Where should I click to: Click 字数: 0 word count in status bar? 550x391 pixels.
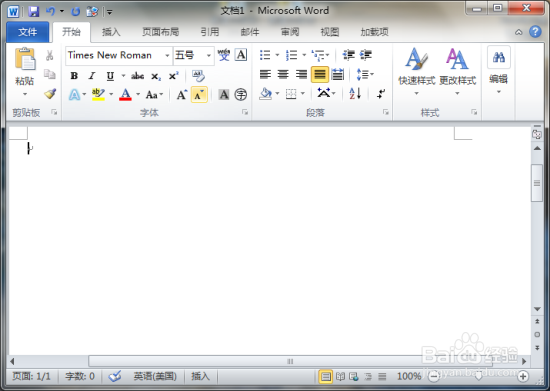80,377
